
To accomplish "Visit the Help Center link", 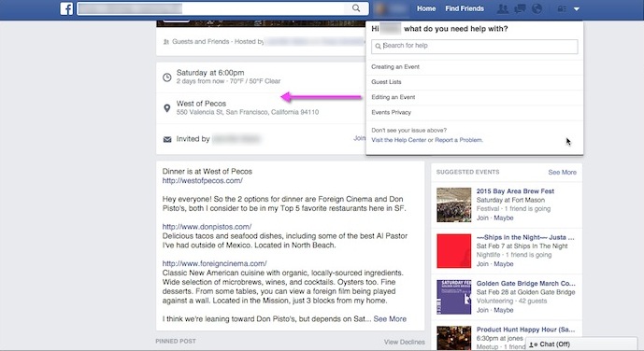I will [x=398, y=140].
